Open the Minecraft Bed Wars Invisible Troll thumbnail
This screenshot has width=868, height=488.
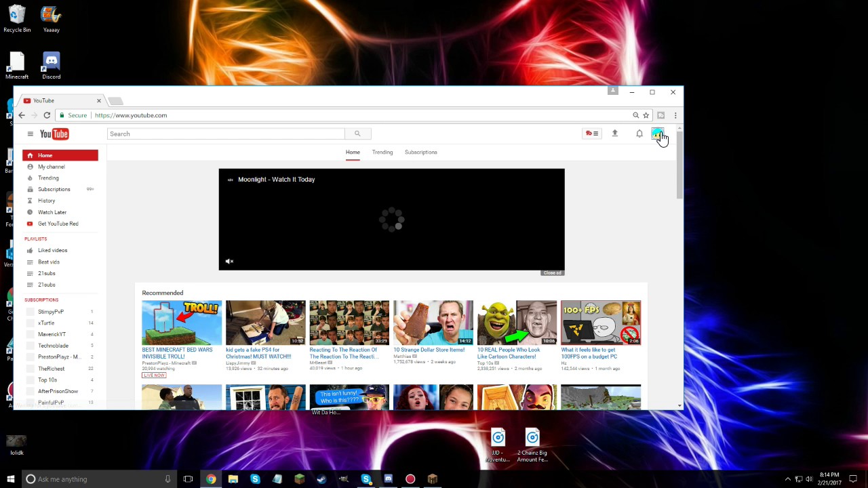point(182,323)
